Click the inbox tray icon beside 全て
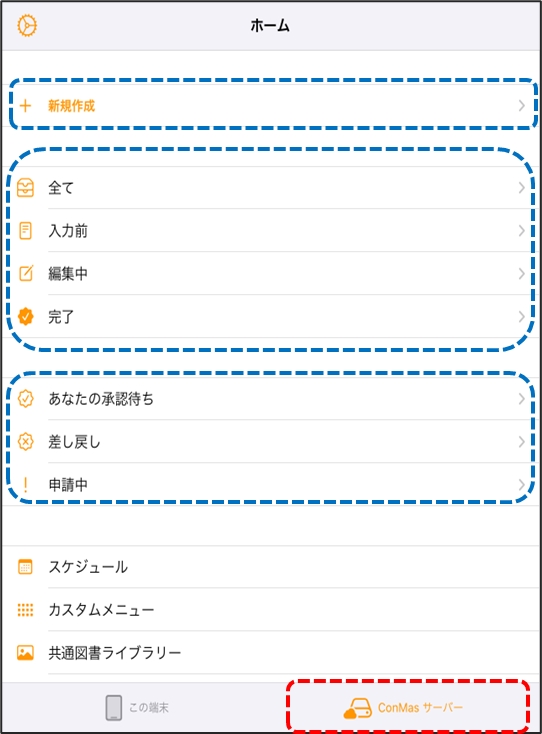Viewport: 542px width, 734px height. [25, 188]
